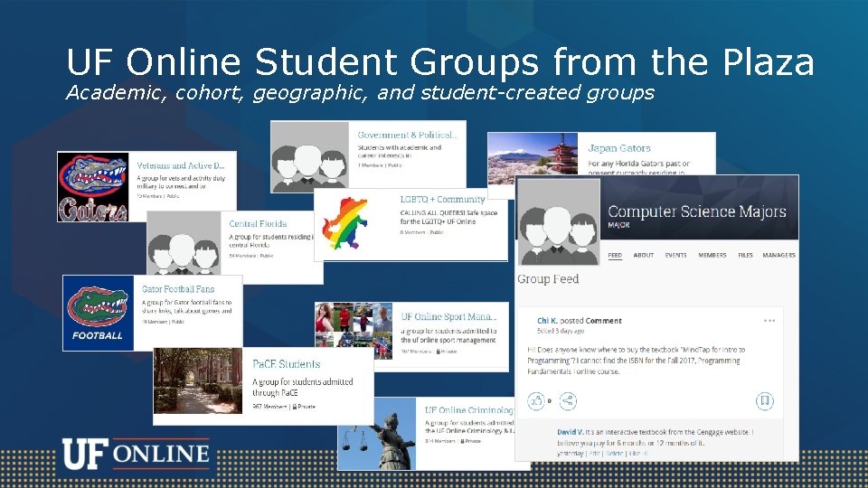
Task: Open the EVENTS tab
Action: [x=676, y=255]
